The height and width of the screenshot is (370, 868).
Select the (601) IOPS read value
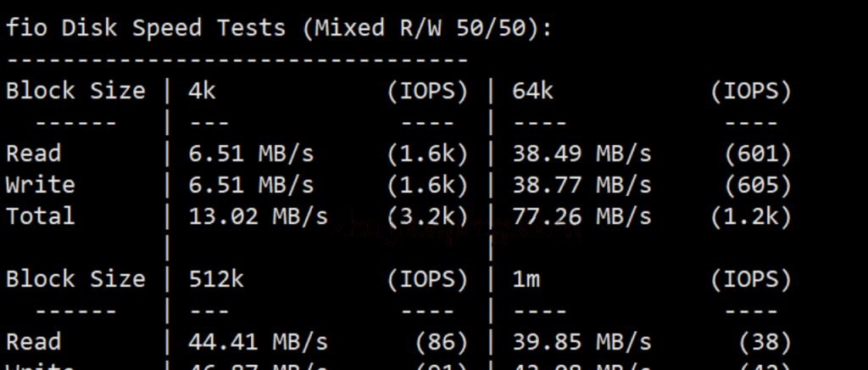(759, 154)
